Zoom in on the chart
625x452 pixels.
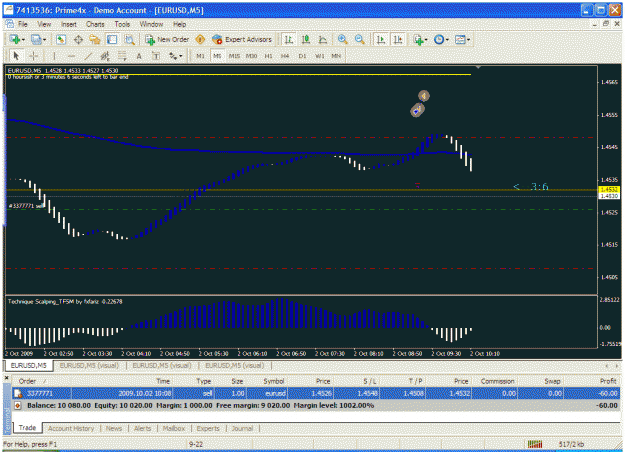click(342, 39)
